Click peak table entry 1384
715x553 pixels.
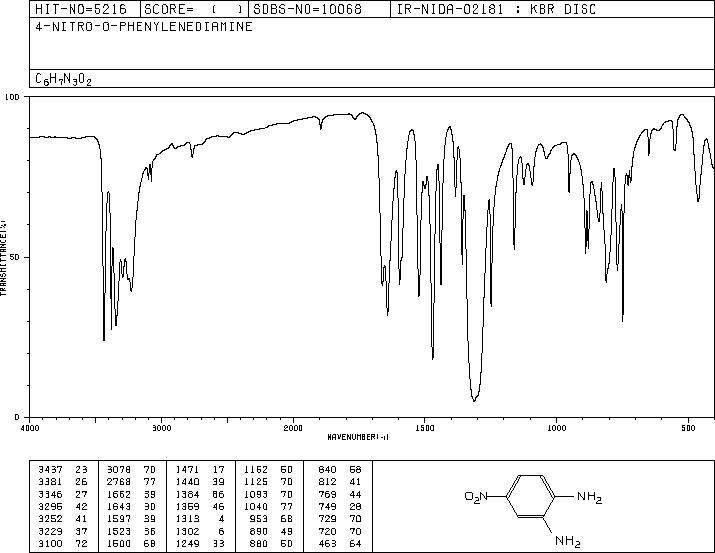point(187,494)
